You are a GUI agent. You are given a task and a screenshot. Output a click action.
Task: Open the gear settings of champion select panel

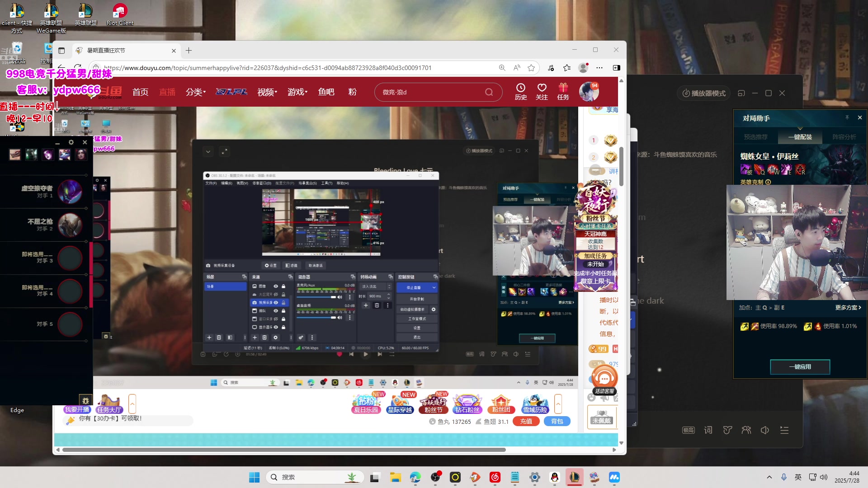point(71,142)
